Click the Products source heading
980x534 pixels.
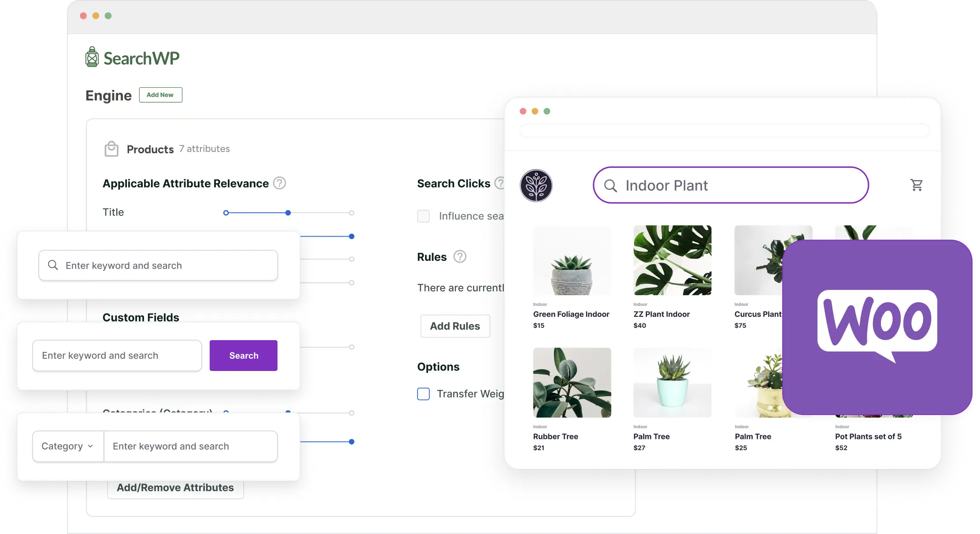click(150, 149)
